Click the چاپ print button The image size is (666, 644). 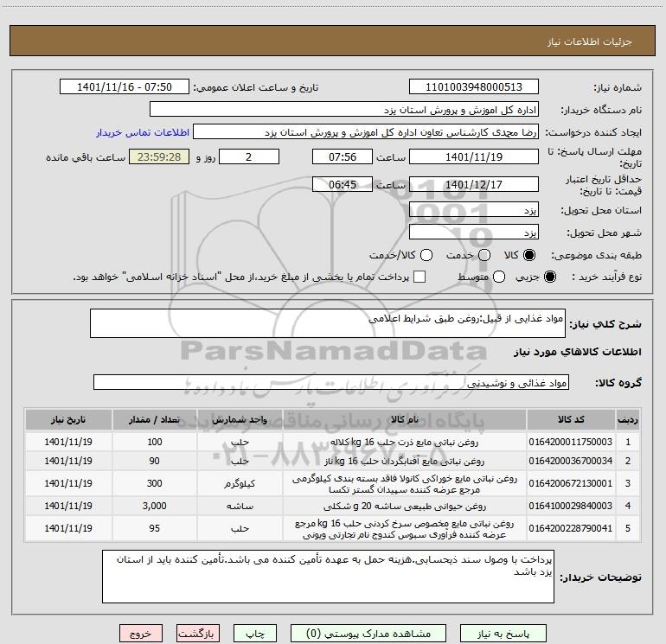pos(255,634)
